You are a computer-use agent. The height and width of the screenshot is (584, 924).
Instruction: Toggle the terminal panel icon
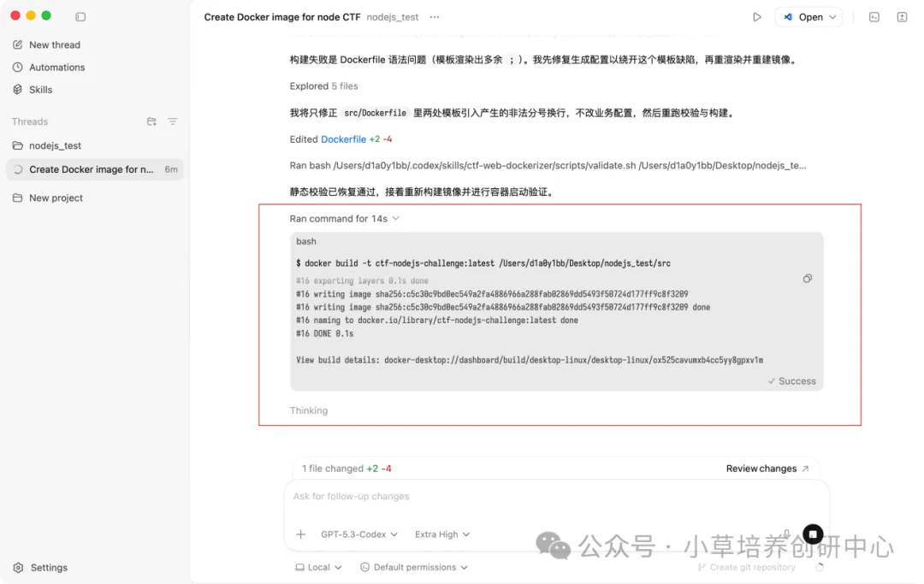(874, 17)
